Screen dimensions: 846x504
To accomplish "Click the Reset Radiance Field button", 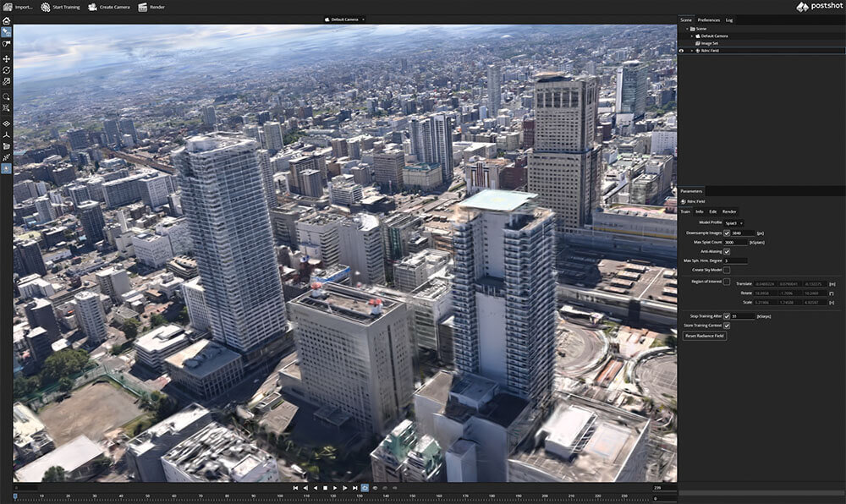I will pos(704,336).
